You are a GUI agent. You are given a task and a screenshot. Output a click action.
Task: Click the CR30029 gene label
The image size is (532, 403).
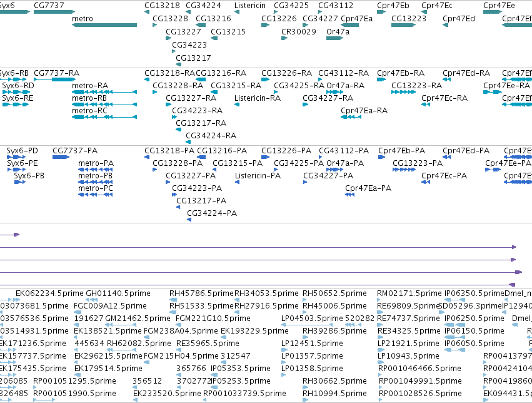[x=298, y=31]
